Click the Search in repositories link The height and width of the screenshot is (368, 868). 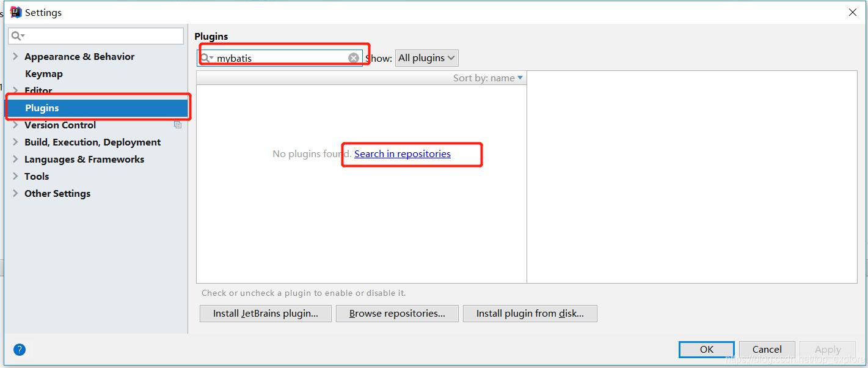point(403,153)
